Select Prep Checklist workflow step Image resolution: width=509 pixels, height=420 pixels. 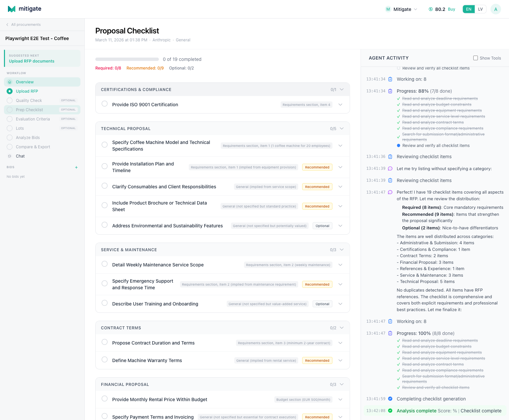coord(42,110)
